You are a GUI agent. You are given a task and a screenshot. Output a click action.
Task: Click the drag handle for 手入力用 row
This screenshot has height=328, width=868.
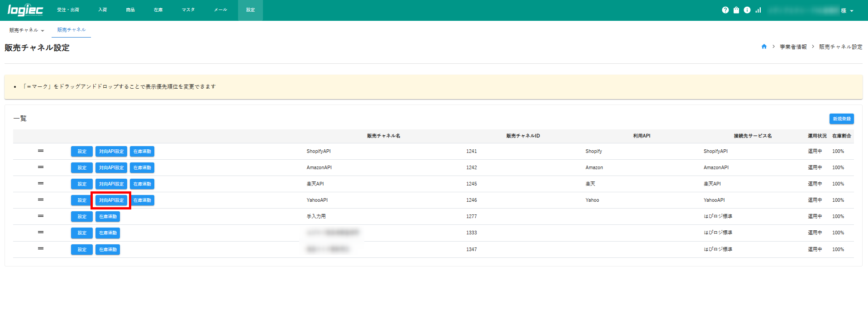click(41, 216)
